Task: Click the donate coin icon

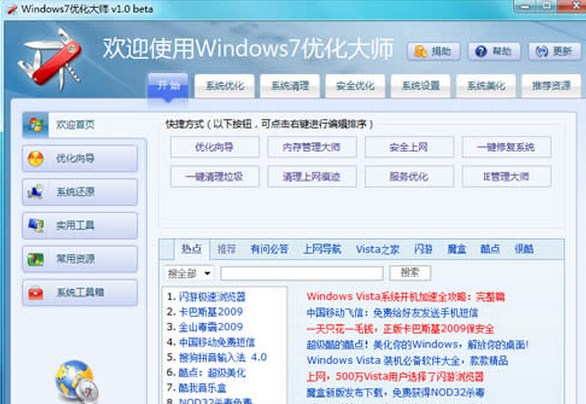Action: [420, 51]
